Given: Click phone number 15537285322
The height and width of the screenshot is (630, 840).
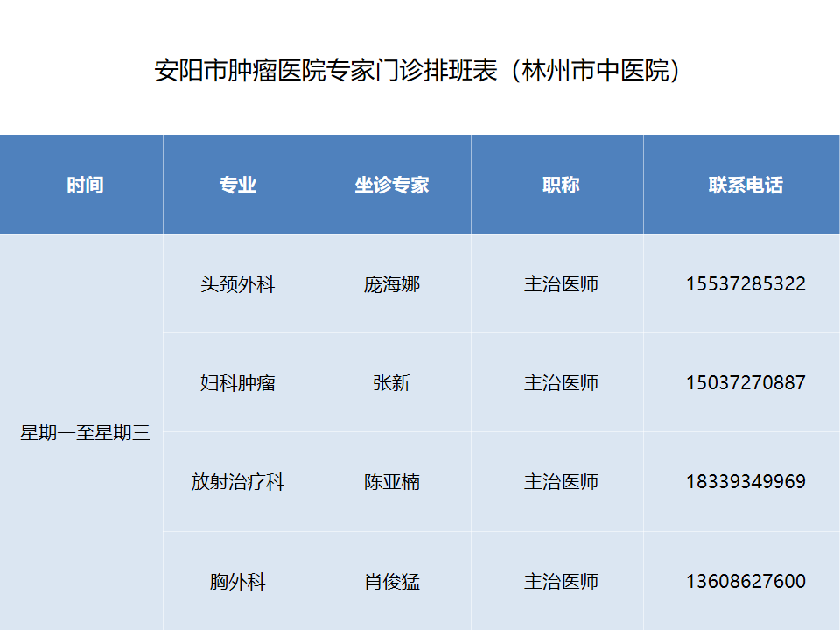Looking at the screenshot, I should (745, 283).
